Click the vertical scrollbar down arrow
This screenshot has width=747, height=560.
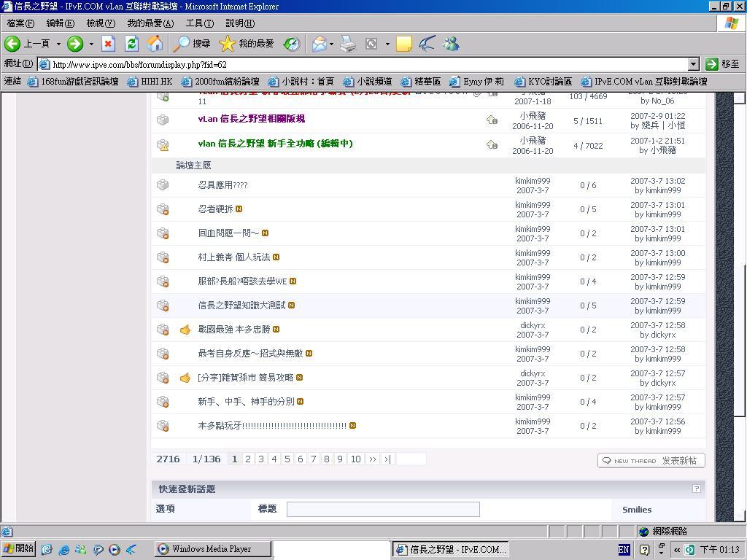point(740,516)
